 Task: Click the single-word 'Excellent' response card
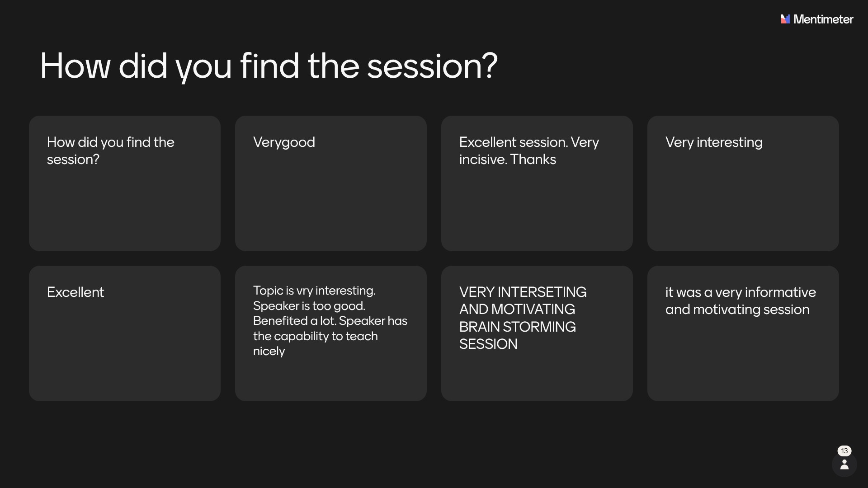[x=124, y=333]
